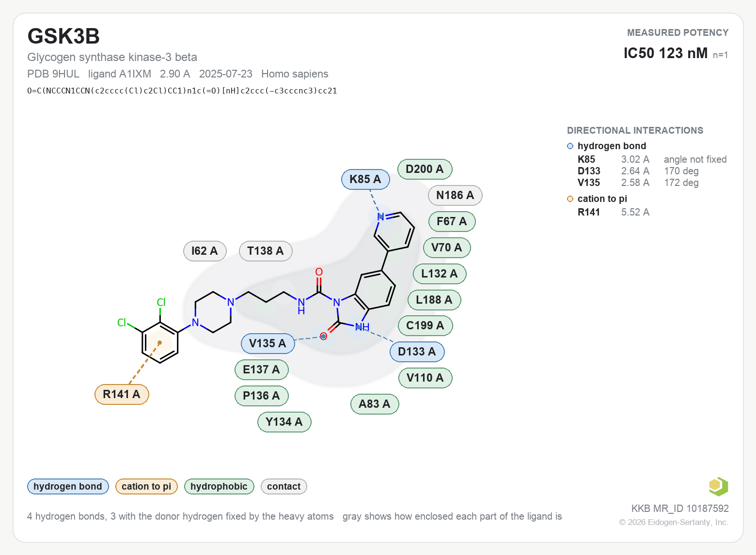The height and width of the screenshot is (555, 756).
Task: Click the R141 5.52 A interaction row
Action: (614, 212)
